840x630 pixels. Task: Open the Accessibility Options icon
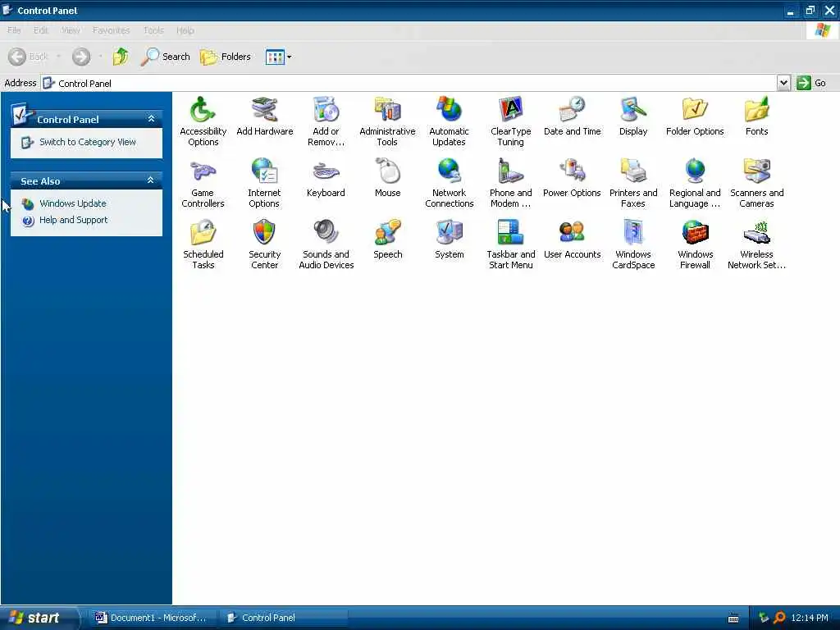click(203, 109)
